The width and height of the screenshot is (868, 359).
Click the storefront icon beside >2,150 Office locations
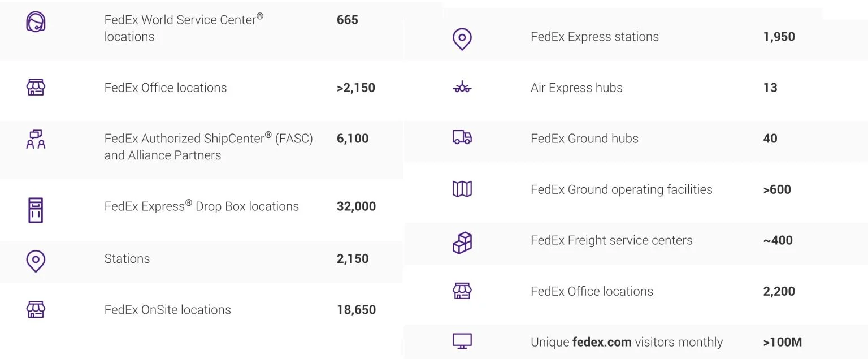(x=36, y=87)
